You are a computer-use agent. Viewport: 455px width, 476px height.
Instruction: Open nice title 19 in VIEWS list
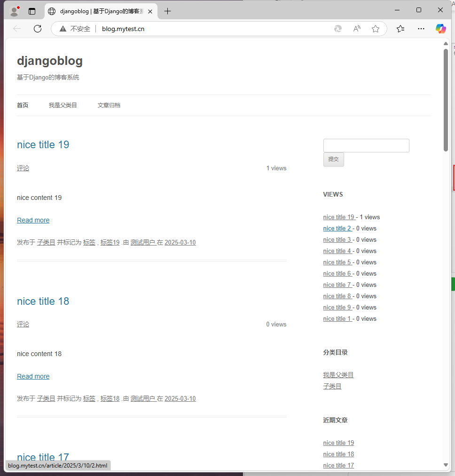click(338, 217)
